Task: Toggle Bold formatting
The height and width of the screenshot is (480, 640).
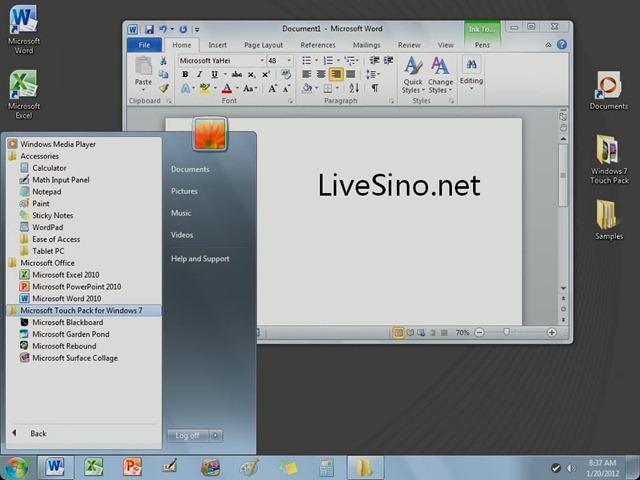Action: click(x=185, y=74)
